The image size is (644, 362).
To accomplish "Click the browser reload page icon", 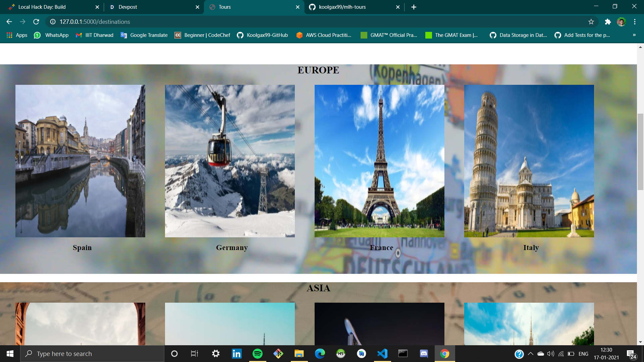I will click(x=36, y=22).
